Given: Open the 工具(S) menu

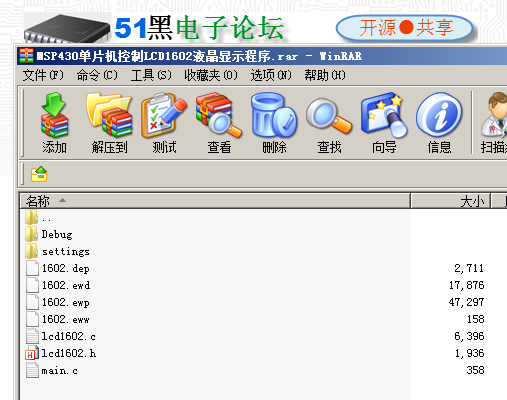Looking at the screenshot, I should (151, 75).
